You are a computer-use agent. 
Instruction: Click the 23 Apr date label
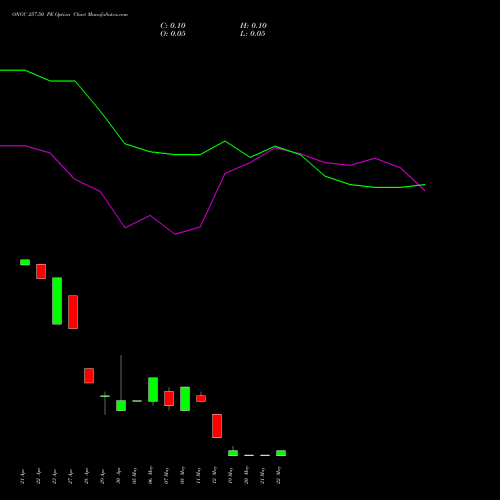pyautogui.click(x=55, y=476)
